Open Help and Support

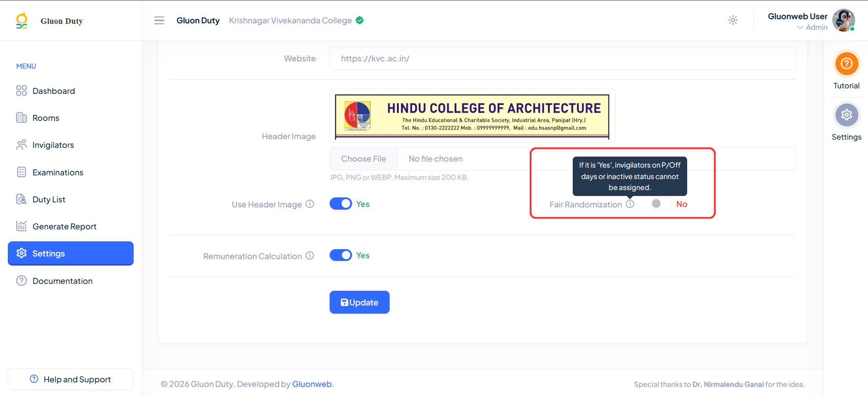[x=71, y=379]
